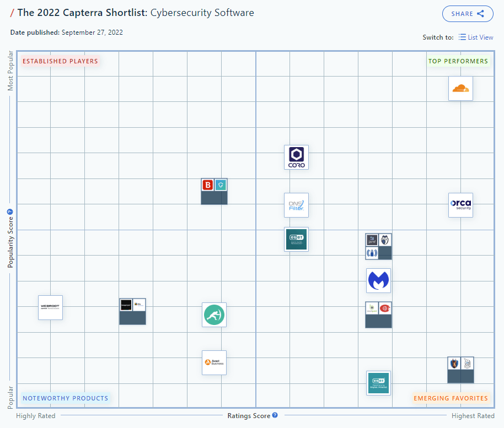Image resolution: width=504 pixels, height=428 pixels.
Task: Open the doberman shield logo tile
Action: click(x=454, y=364)
